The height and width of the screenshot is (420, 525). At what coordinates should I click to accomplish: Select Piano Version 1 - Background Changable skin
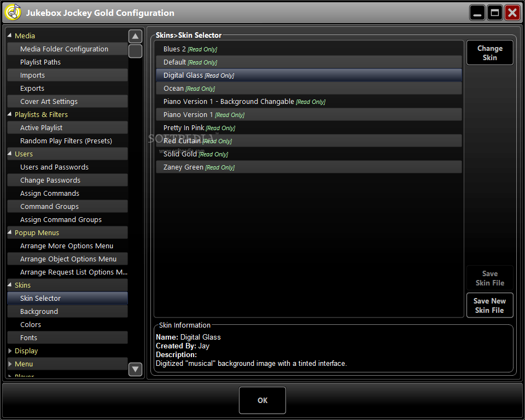pyautogui.click(x=308, y=102)
